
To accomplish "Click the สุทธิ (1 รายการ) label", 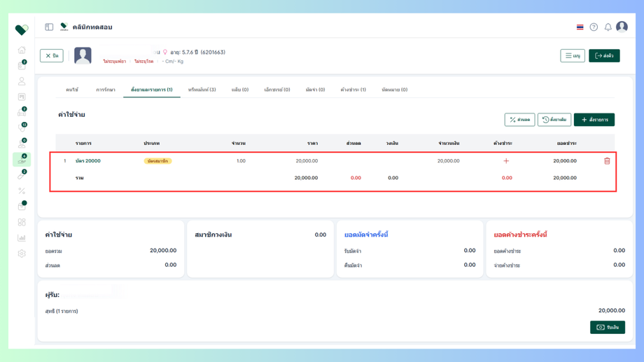I will [62, 312].
